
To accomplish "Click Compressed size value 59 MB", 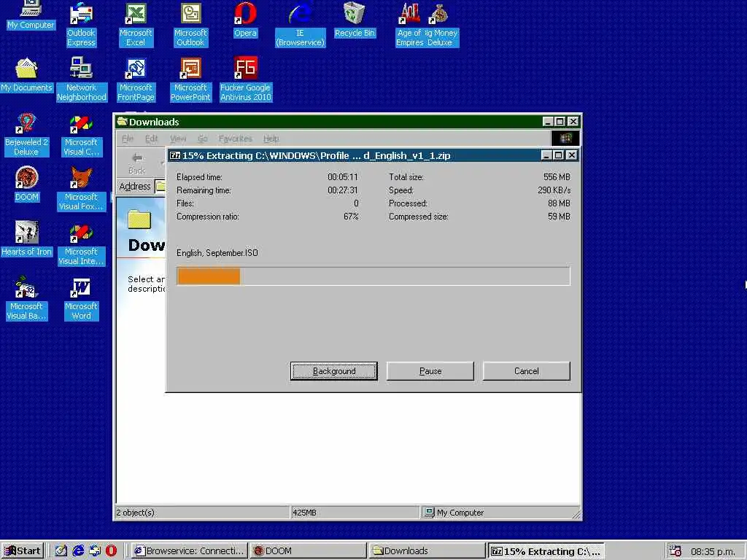I will coord(559,216).
